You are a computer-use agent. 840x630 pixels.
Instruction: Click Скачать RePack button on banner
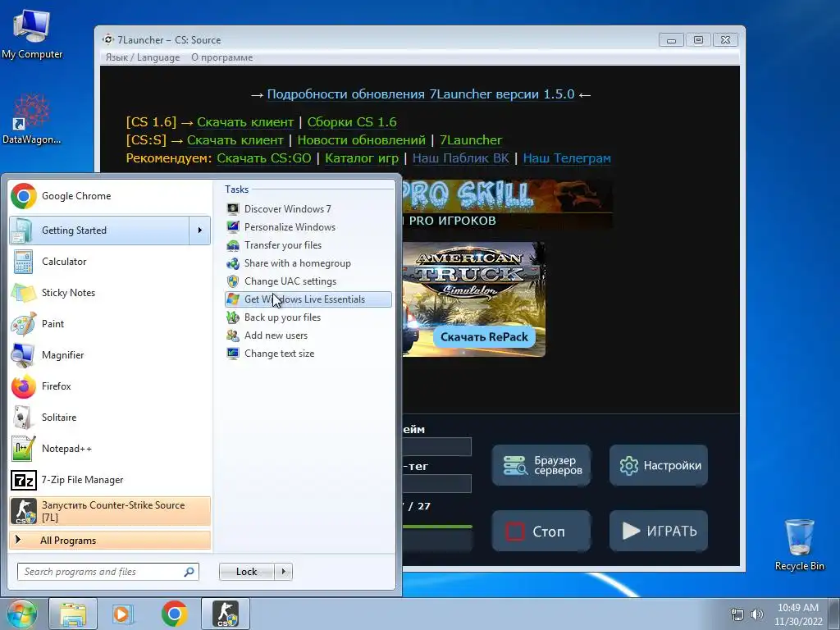484,337
